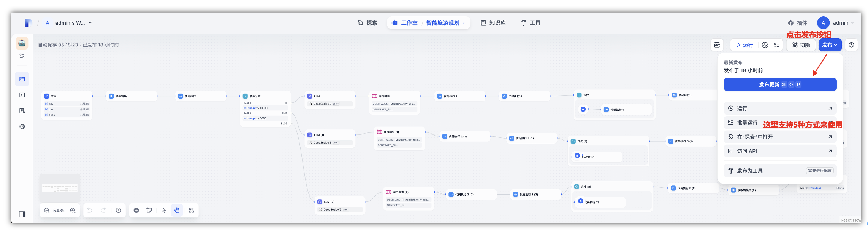Click the first LLM node icon
Screen dimensions: 868x230
point(310,96)
